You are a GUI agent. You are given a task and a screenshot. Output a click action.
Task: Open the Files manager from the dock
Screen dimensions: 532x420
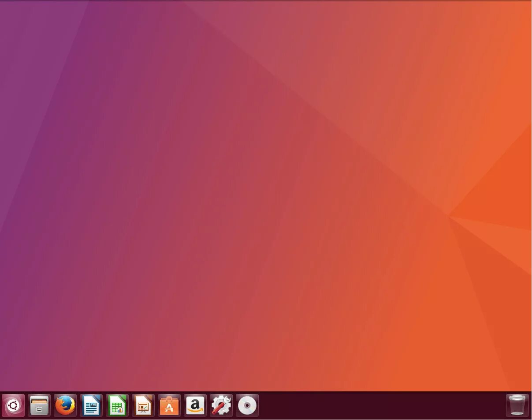pos(39,405)
